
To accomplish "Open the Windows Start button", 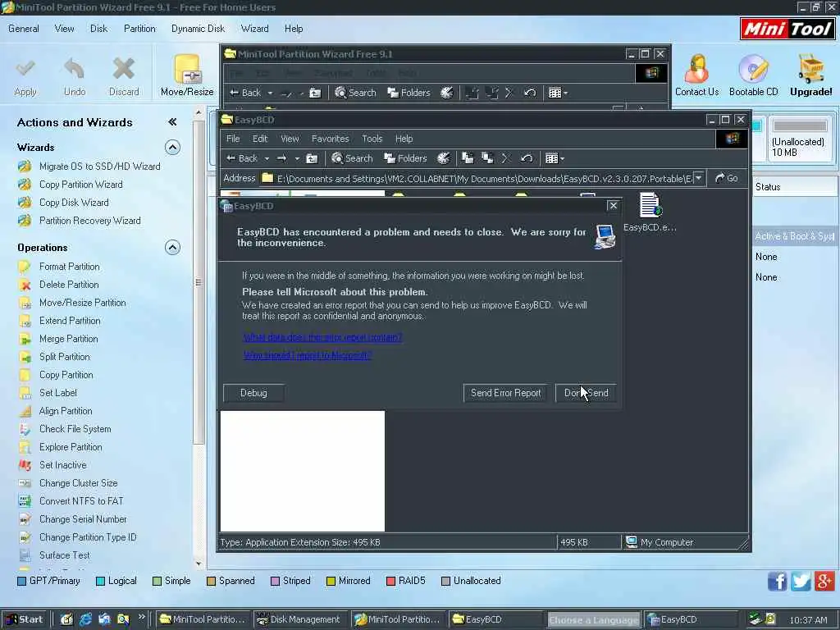I will [x=24, y=619].
